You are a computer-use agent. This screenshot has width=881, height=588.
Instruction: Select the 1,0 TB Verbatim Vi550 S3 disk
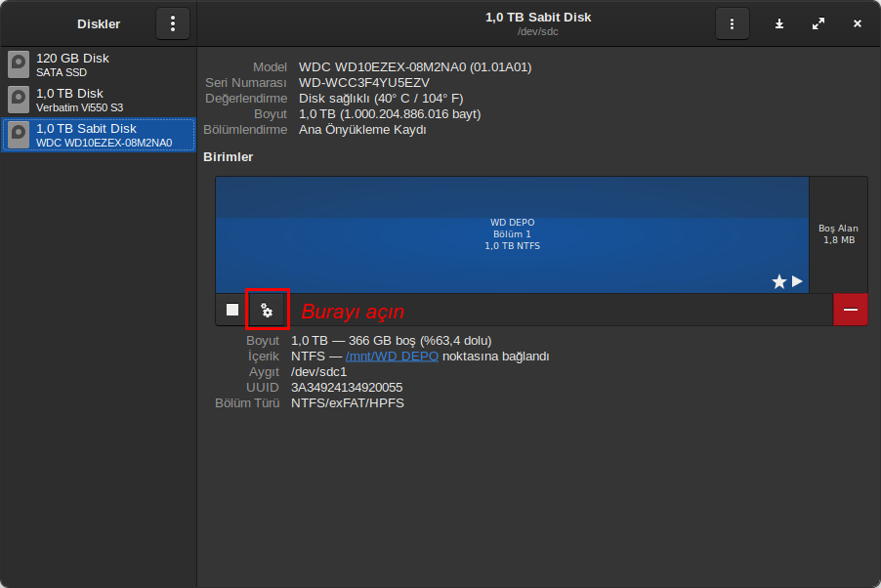99,100
